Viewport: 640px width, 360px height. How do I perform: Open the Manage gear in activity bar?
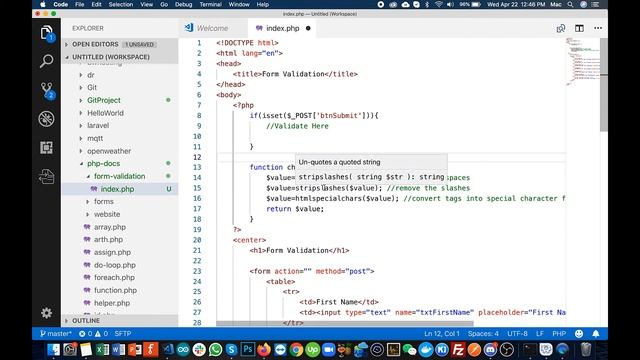click(47, 313)
